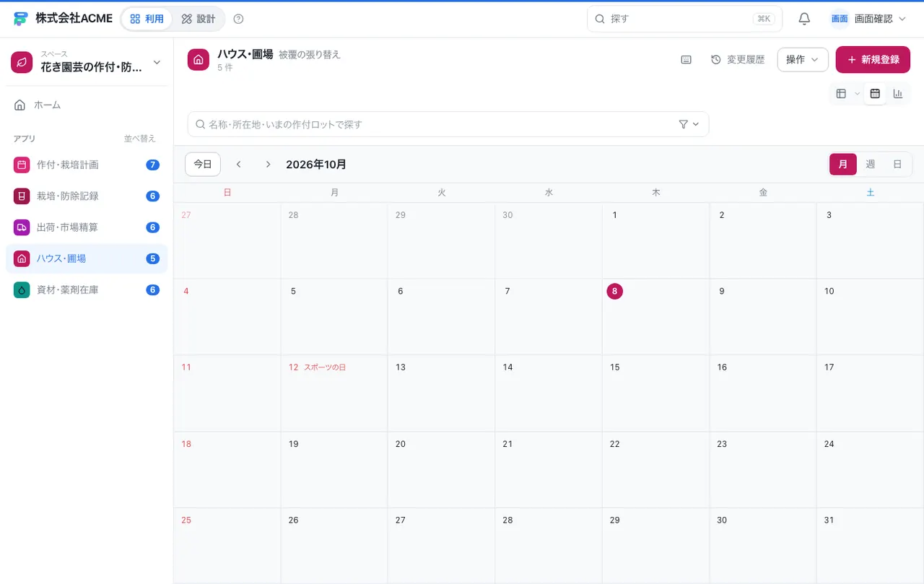Image resolution: width=924 pixels, height=584 pixels.
Task: Expand the filter dropdown in the search bar
Action: pyautogui.click(x=689, y=124)
